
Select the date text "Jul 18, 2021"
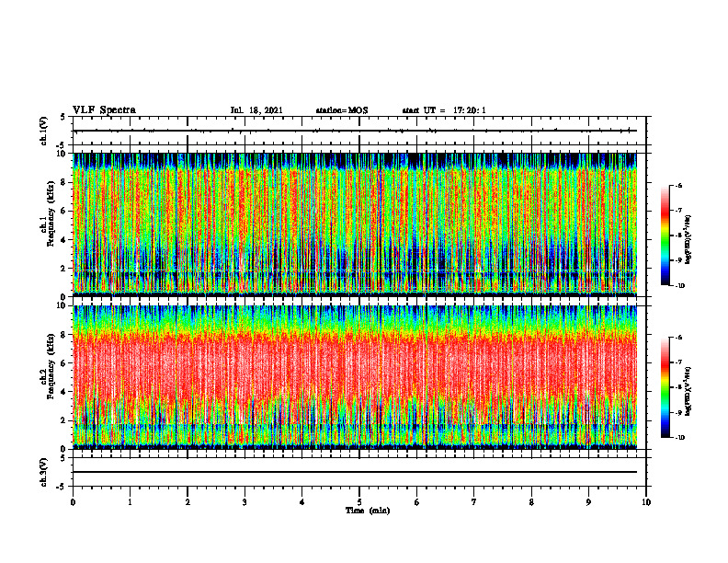pyautogui.click(x=256, y=110)
